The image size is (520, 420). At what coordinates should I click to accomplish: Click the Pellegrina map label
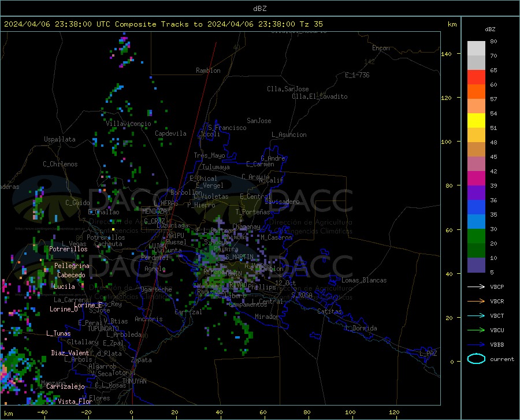point(72,266)
